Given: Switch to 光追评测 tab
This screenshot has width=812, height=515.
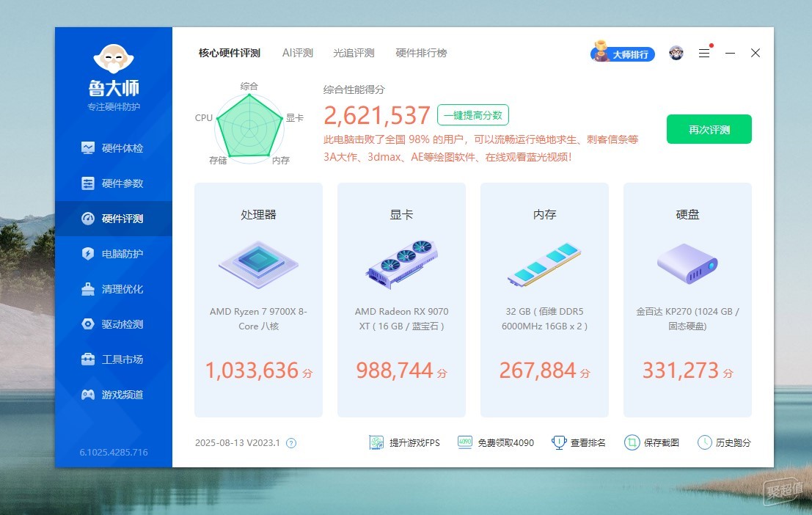Looking at the screenshot, I should pyautogui.click(x=354, y=53).
